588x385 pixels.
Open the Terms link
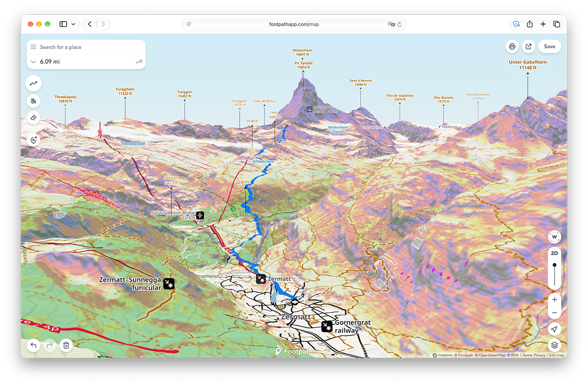click(x=527, y=355)
